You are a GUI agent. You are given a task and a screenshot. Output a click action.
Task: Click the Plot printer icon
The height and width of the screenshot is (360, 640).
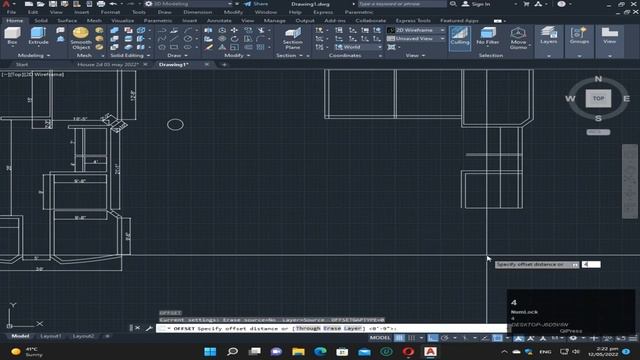click(101, 4)
